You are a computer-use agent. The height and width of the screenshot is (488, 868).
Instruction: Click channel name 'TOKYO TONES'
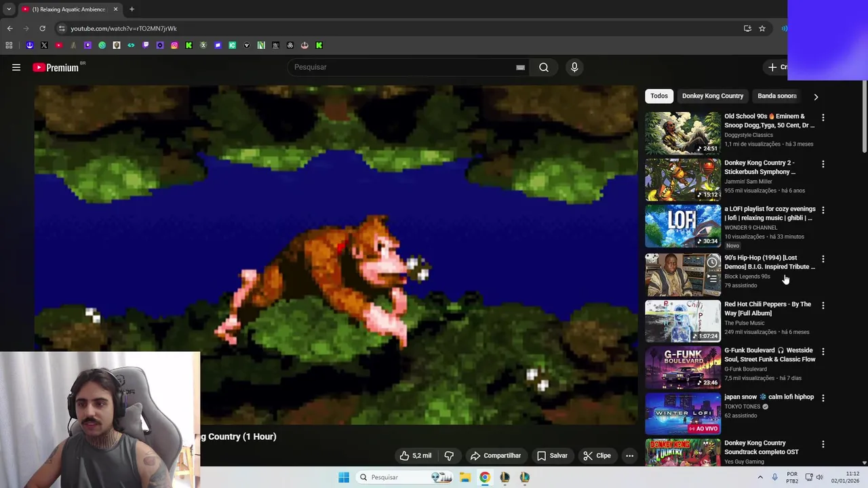pyautogui.click(x=743, y=407)
